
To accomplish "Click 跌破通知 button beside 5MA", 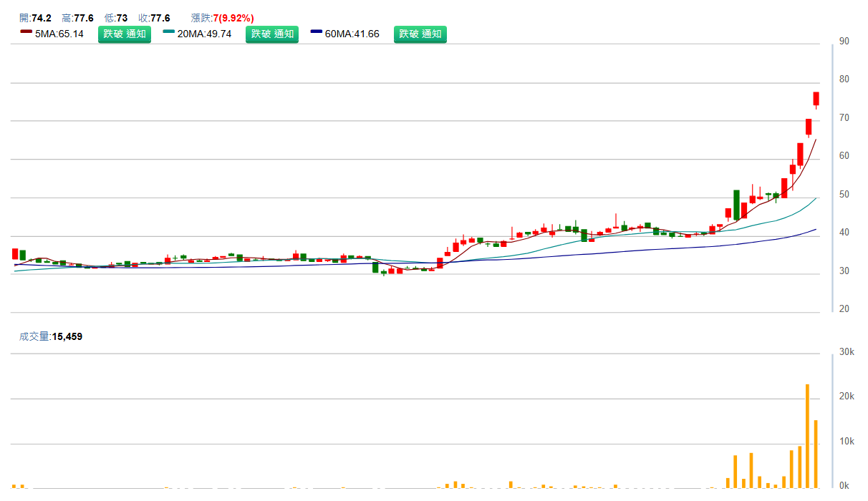I will click(125, 34).
